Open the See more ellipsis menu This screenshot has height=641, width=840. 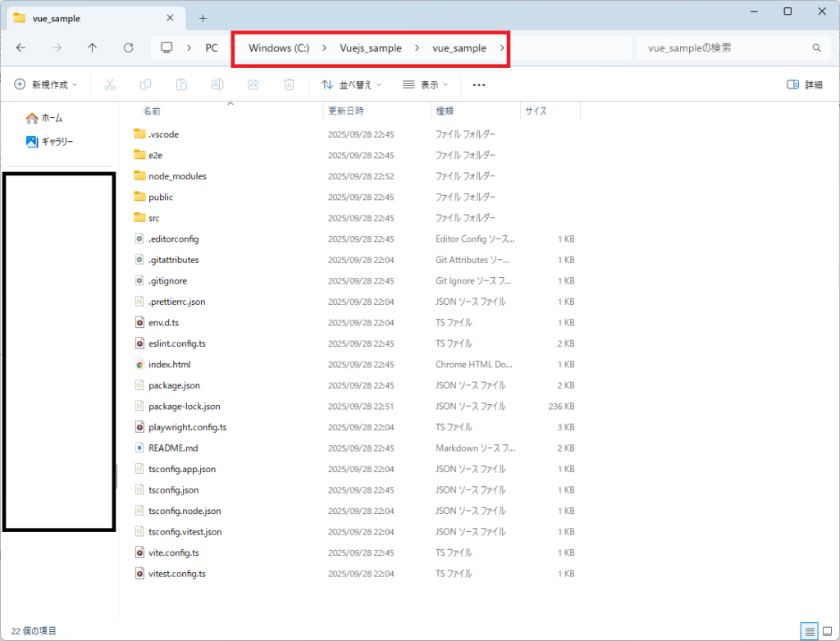click(x=479, y=84)
